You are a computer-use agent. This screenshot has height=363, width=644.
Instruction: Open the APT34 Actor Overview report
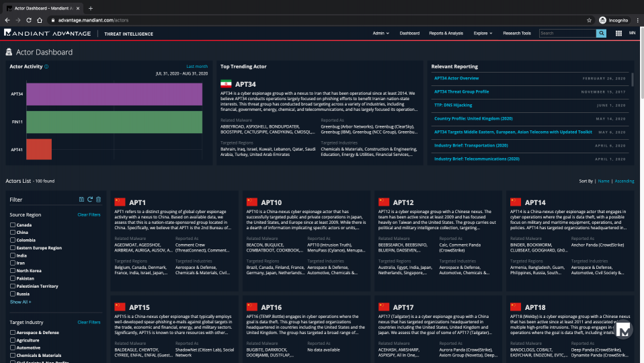click(x=456, y=78)
